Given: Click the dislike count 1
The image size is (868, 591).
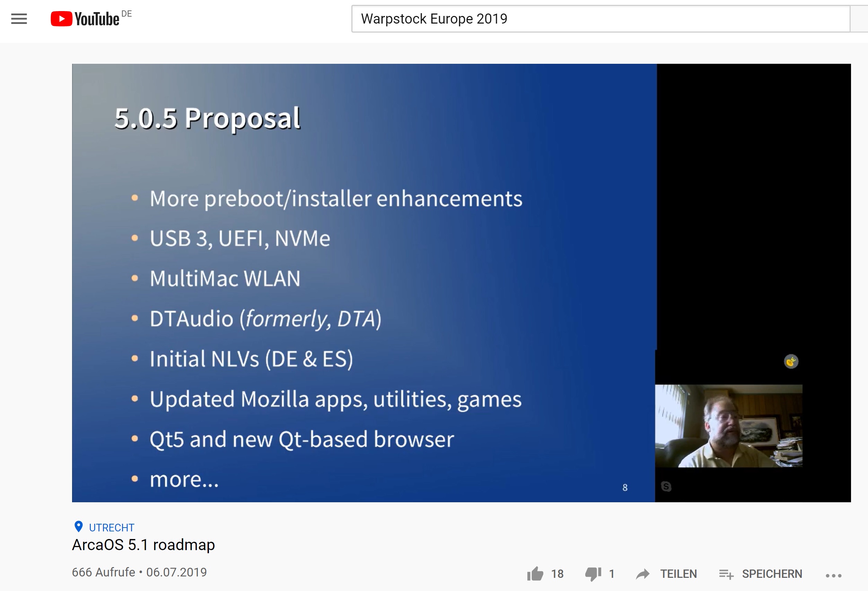Looking at the screenshot, I should tap(611, 574).
